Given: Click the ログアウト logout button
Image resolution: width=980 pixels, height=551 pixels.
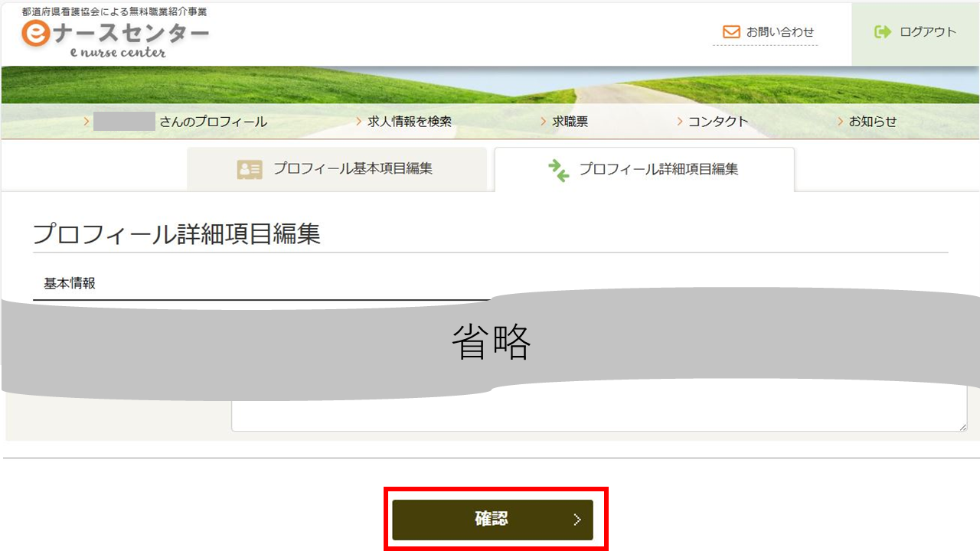Looking at the screenshot, I should pos(916,33).
